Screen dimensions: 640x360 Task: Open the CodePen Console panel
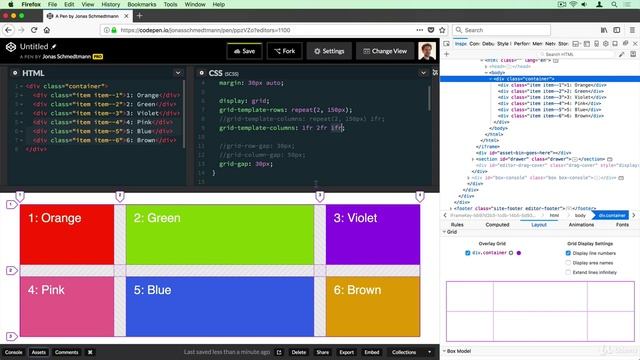point(13,352)
